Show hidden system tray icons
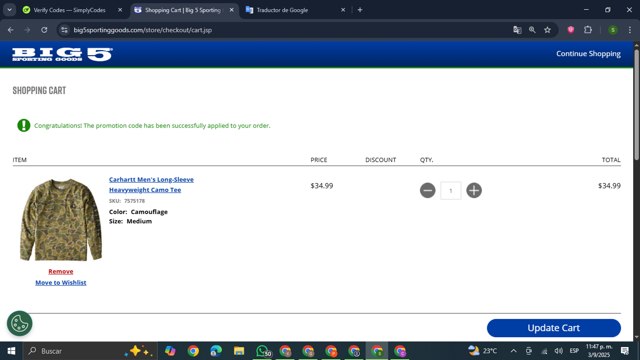The width and height of the screenshot is (640, 360). click(x=513, y=351)
